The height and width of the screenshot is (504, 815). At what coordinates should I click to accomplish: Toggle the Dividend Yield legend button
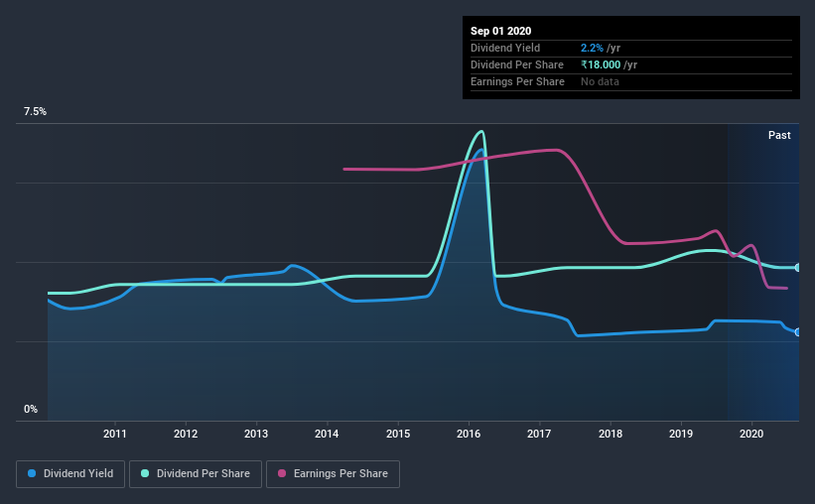coord(70,474)
